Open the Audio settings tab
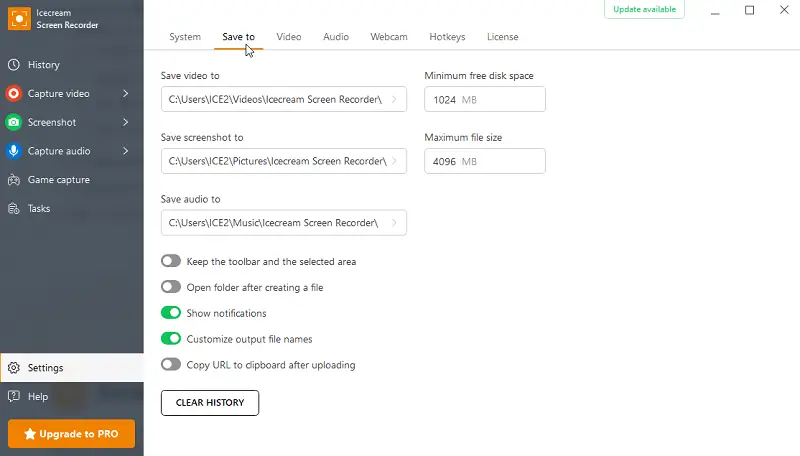Viewport: 800px width, 456px height. click(x=336, y=37)
